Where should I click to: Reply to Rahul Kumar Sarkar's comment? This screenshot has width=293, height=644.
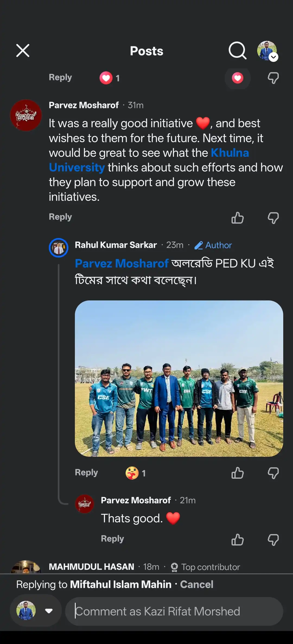coord(86,472)
